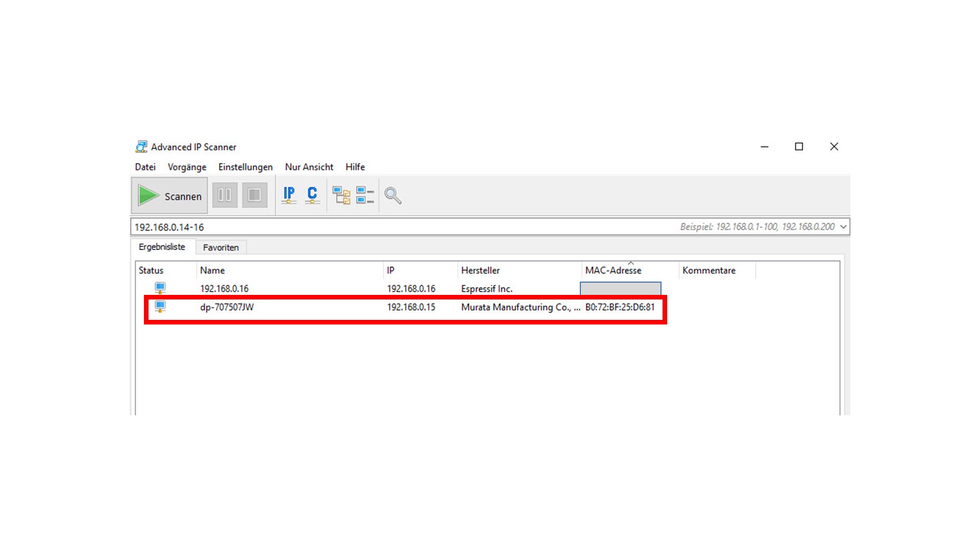Open search with the magnifier icon
The image size is (980, 551).
coord(393,195)
